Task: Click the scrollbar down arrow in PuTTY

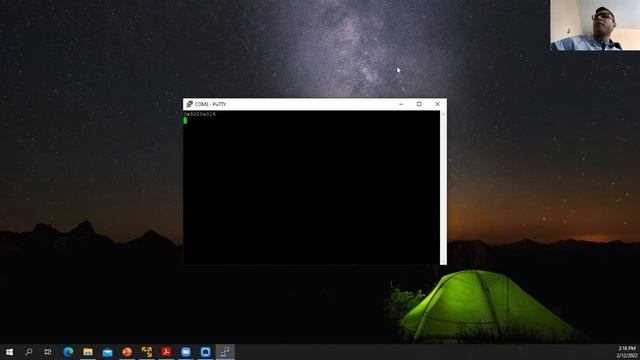Action: point(443,262)
